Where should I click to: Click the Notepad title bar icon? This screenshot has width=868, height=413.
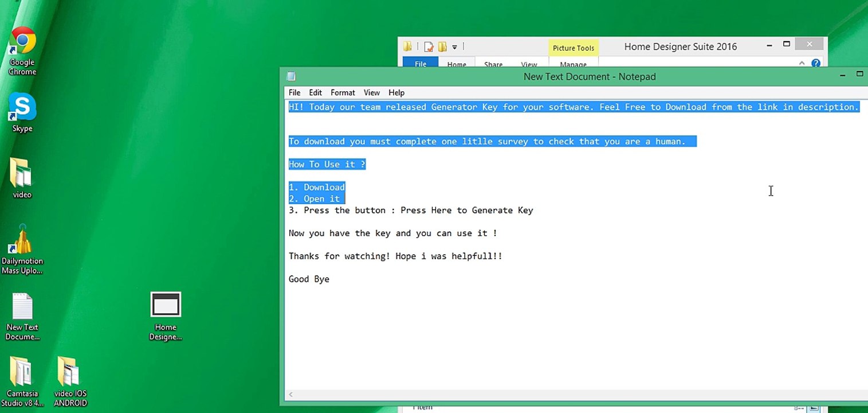click(x=291, y=76)
